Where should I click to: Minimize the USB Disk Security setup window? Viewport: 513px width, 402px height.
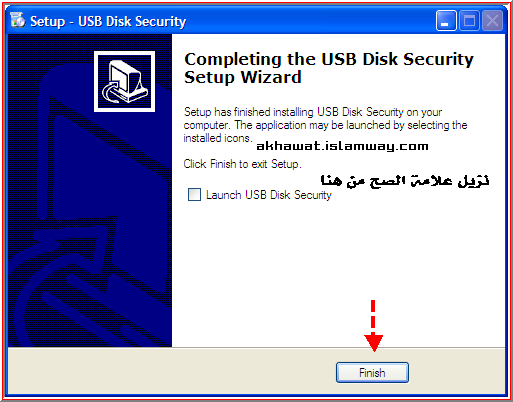click(446, 21)
